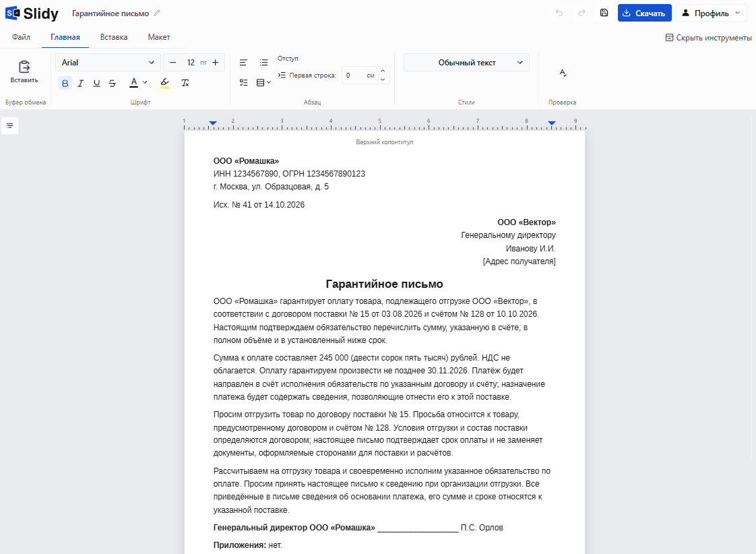Click the line Исх. № 41 от 14.10.2026

coord(259,205)
